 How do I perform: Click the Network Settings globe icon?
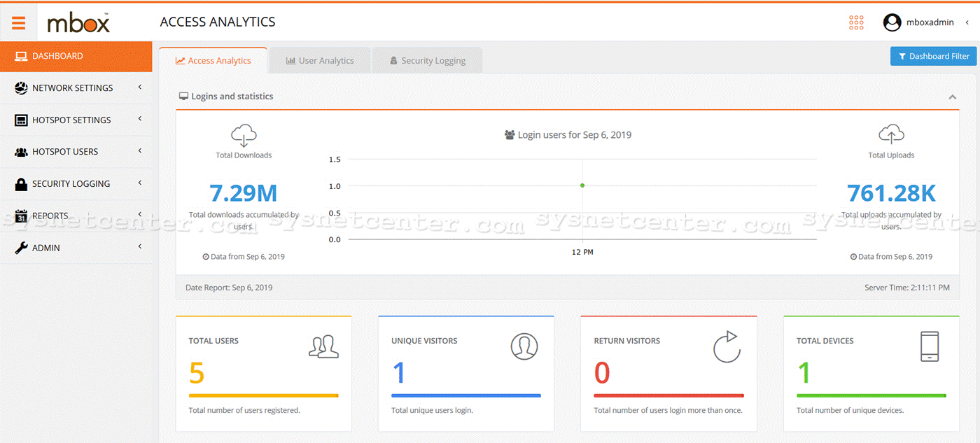21,88
